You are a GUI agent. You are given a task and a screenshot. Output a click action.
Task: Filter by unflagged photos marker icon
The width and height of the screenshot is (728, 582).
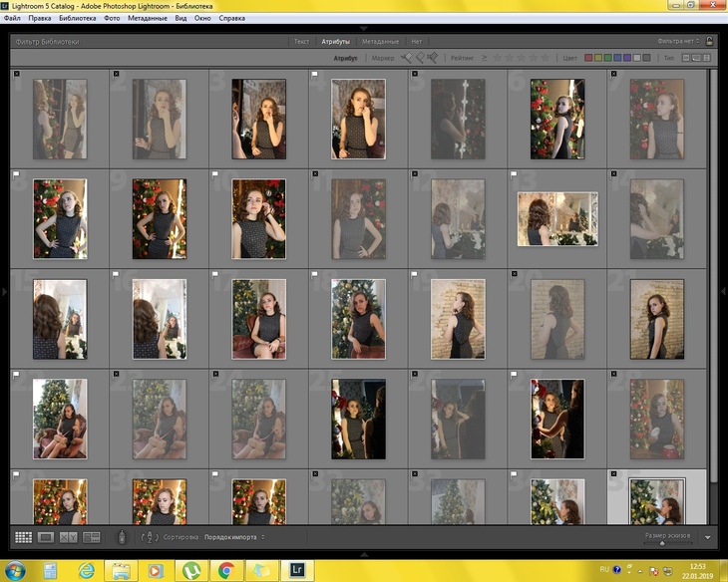420,58
